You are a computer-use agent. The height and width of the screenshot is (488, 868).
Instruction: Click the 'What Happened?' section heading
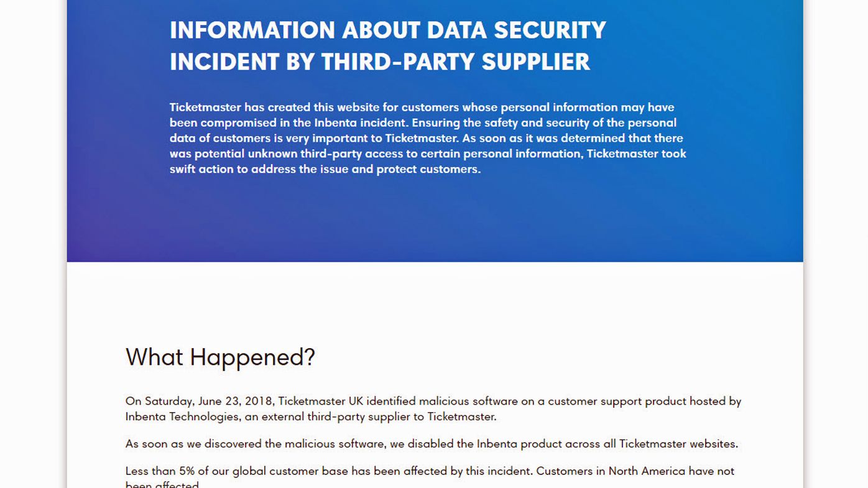pyautogui.click(x=220, y=357)
